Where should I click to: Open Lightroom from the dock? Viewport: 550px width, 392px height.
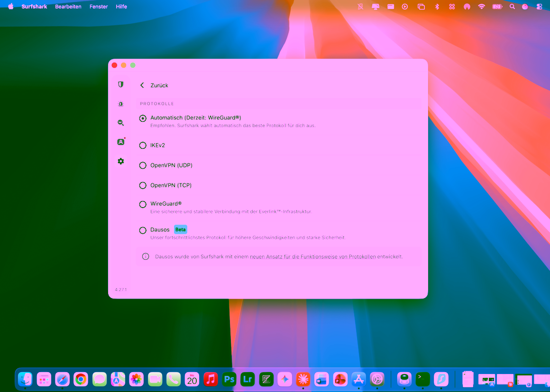pyautogui.click(x=247, y=379)
